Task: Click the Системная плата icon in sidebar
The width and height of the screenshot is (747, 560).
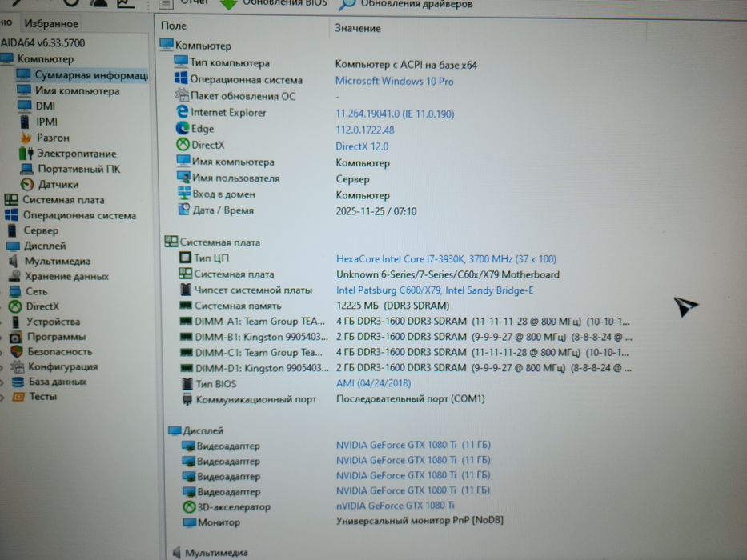Action: [x=11, y=199]
